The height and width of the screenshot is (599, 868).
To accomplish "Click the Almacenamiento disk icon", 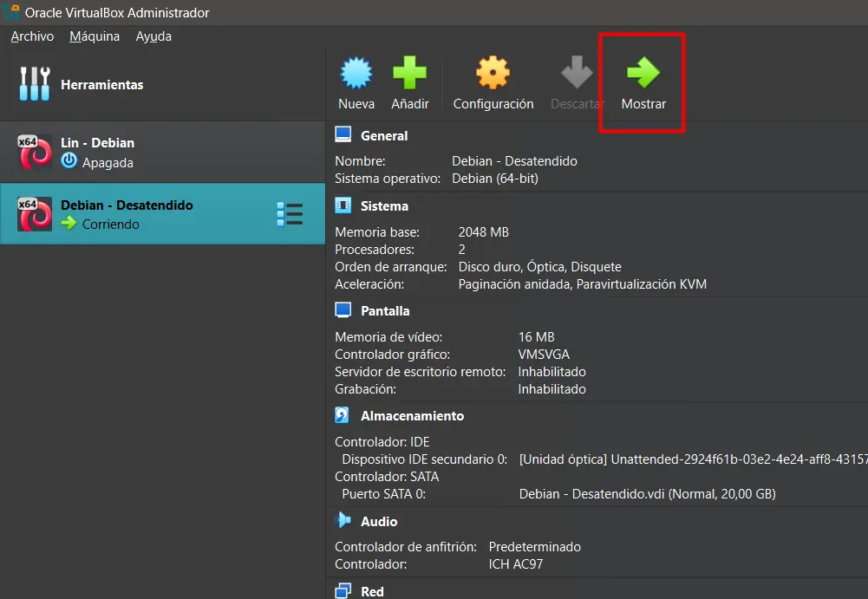I will [343, 416].
